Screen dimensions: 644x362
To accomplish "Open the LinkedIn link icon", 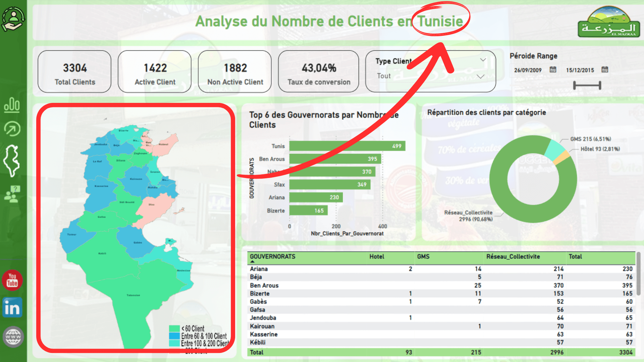I will click(x=12, y=308).
